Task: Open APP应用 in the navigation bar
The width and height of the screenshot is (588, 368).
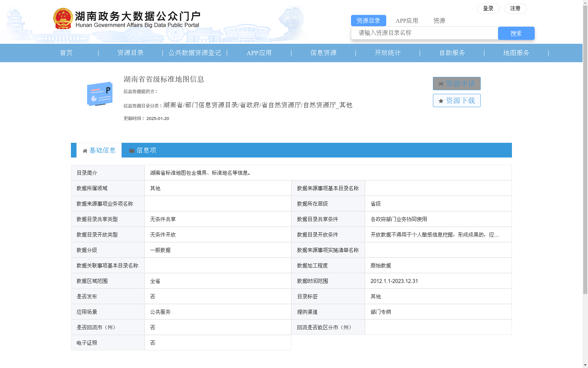Action: (x=259, y=53)
